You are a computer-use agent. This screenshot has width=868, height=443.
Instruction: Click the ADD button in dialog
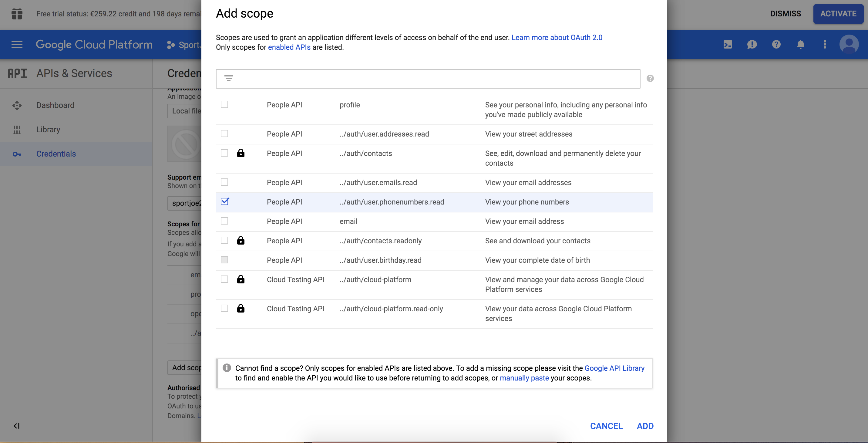tap(645, 426)
